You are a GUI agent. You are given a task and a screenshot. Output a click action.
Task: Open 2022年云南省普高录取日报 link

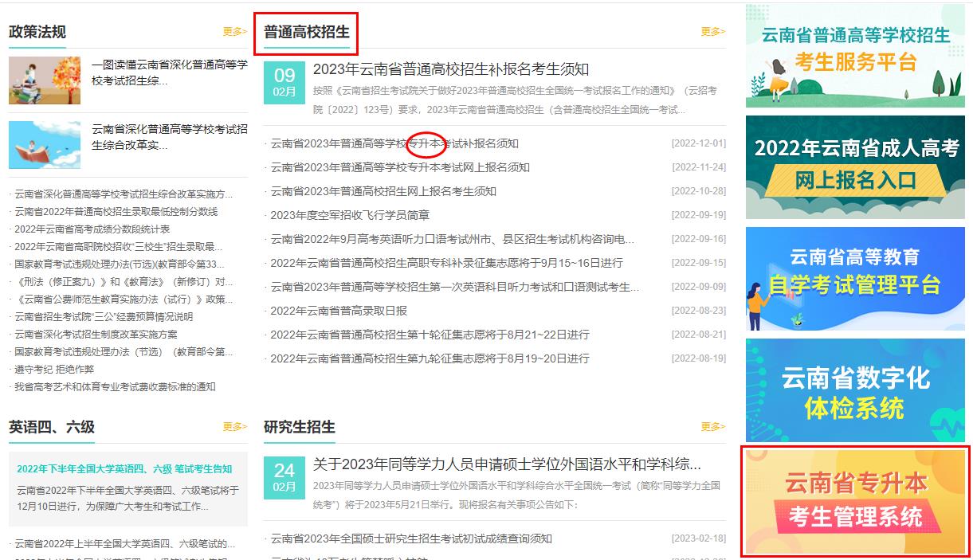(339, 311)
